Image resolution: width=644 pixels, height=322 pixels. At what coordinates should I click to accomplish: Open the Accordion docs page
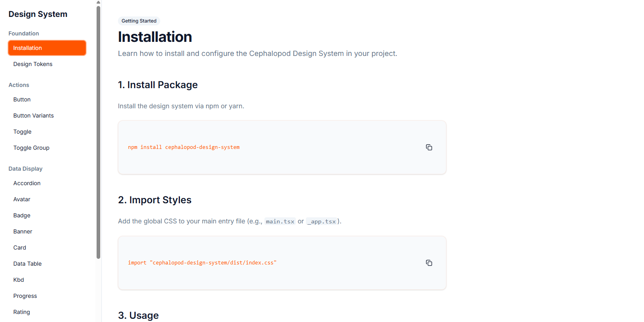47,183
